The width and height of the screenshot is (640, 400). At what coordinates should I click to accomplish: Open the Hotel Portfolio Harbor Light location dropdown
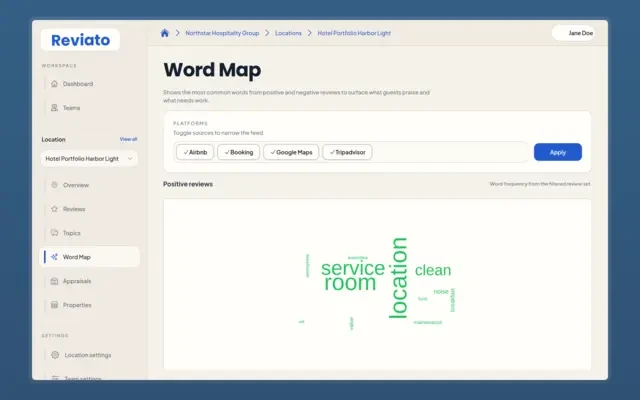pos(89,159)
